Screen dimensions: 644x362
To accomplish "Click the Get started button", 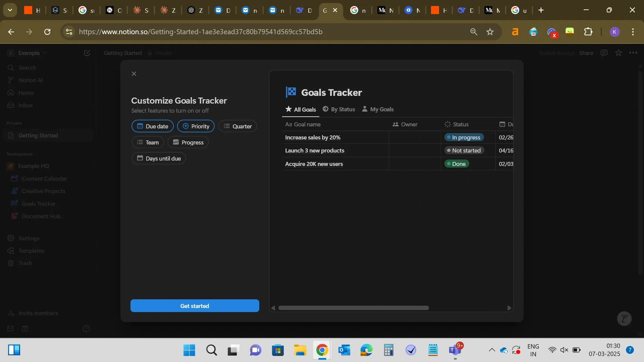I will [x=195, y=306].
